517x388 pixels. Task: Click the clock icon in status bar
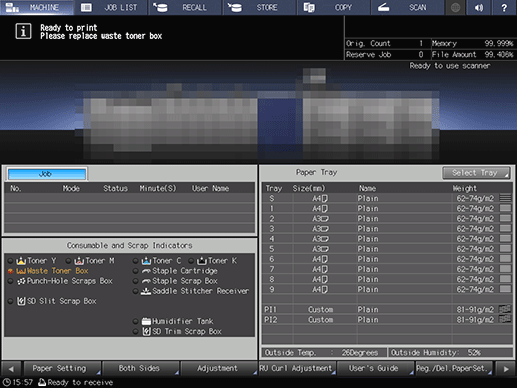point(6,382)
